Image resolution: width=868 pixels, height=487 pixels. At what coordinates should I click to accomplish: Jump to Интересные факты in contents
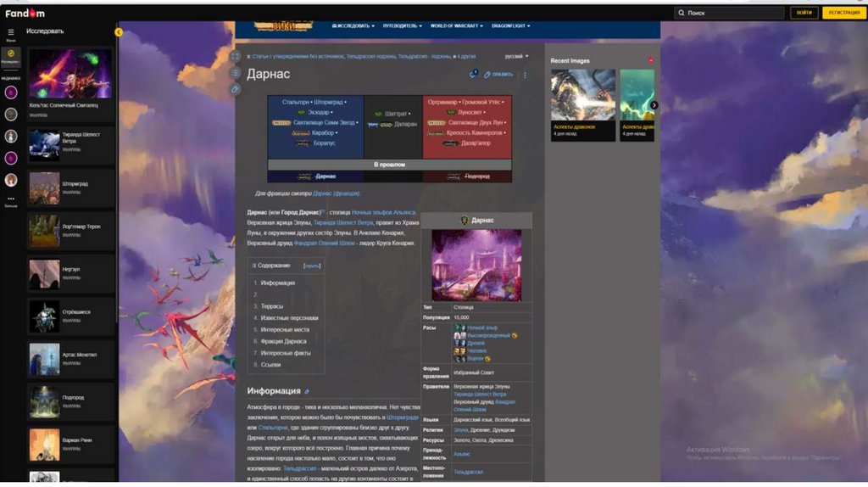(286, 353)
